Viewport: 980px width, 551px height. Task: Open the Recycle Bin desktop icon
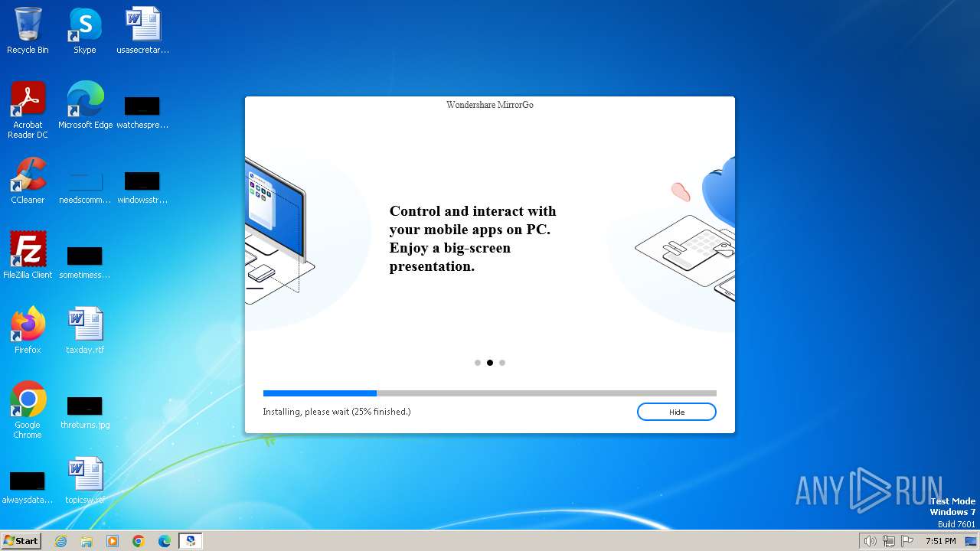point(28,31)
